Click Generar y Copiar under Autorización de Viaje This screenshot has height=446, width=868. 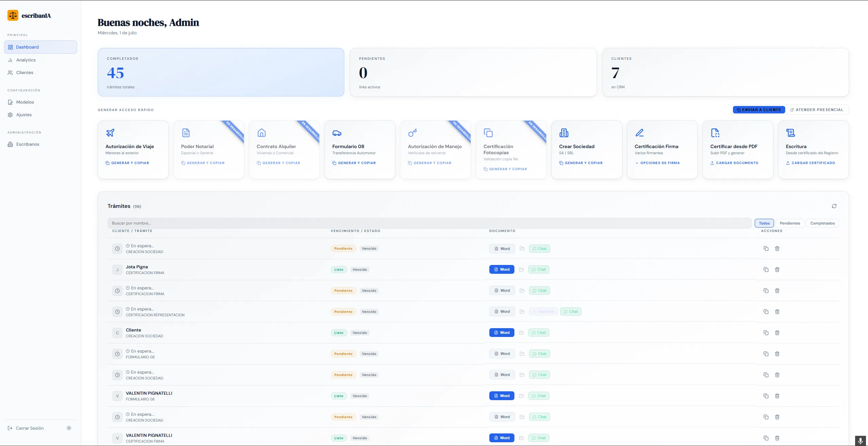(127, 163)
